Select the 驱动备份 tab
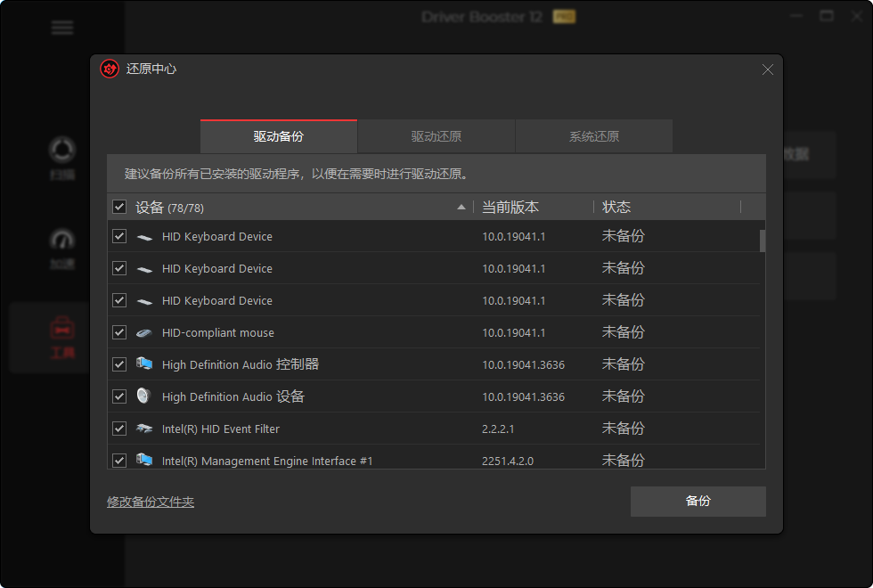This screenshot has height=588, width=873. click(278, 135)
